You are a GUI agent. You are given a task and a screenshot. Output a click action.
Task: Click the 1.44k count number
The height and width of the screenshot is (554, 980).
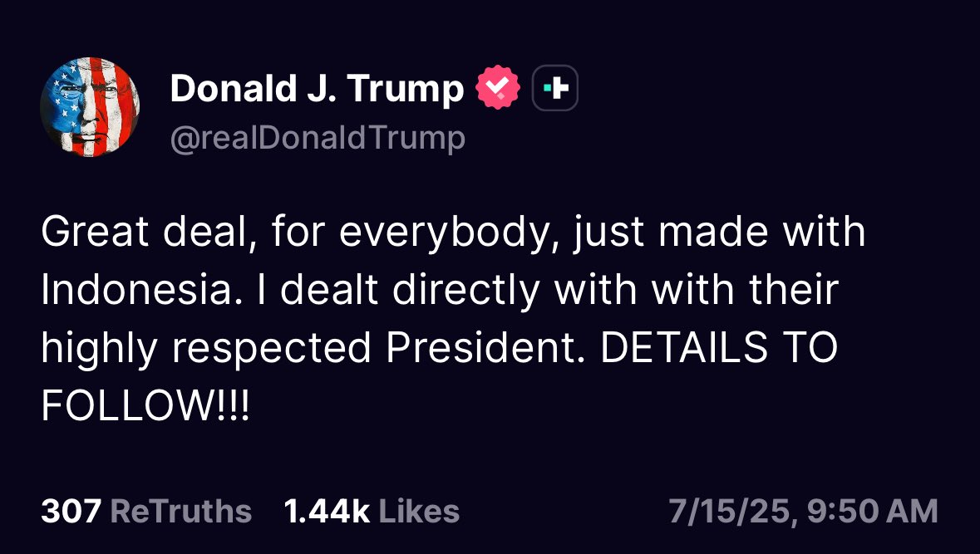click(x=327, y=512)
